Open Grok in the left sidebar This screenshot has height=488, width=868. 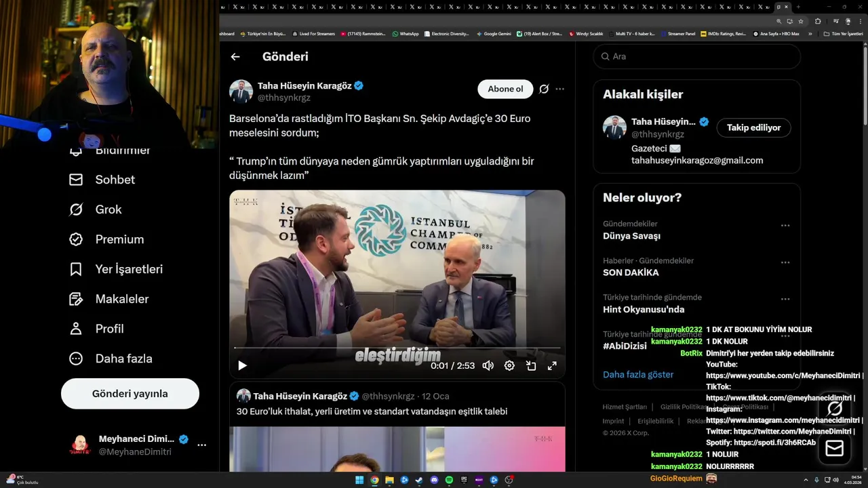(x=96, y=209)
